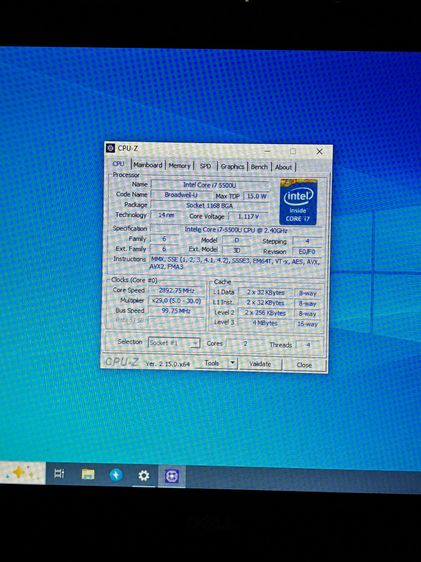
Task: Select the SPD tab
Action: (x=205, y=166)
